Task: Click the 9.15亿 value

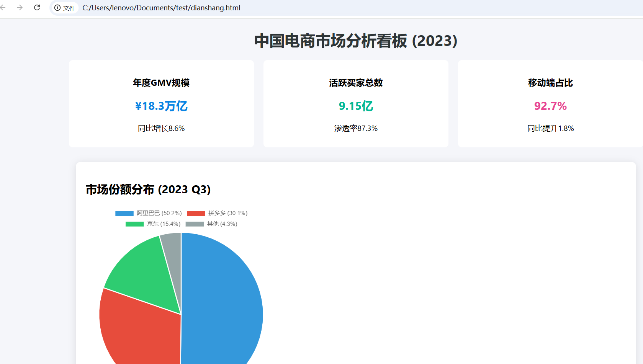Action: click(x=356, y=106)
